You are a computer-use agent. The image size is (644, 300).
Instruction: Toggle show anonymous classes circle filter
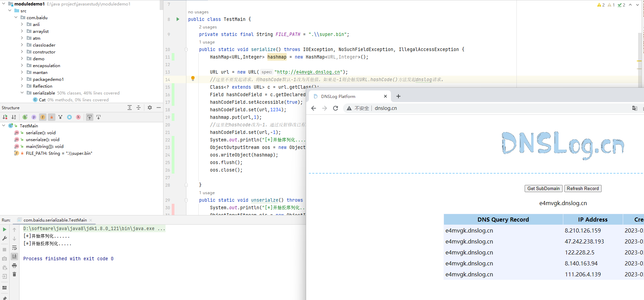(x=69, y=117)
